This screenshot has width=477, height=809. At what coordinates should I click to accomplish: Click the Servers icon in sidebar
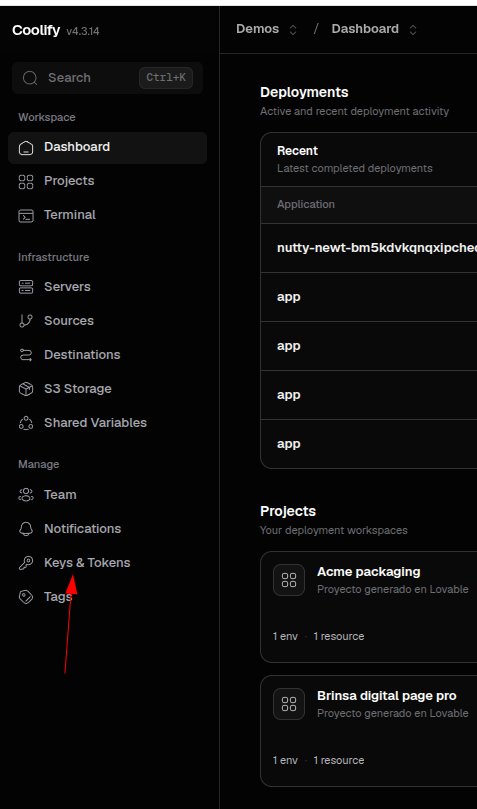(x=26, y=287)
